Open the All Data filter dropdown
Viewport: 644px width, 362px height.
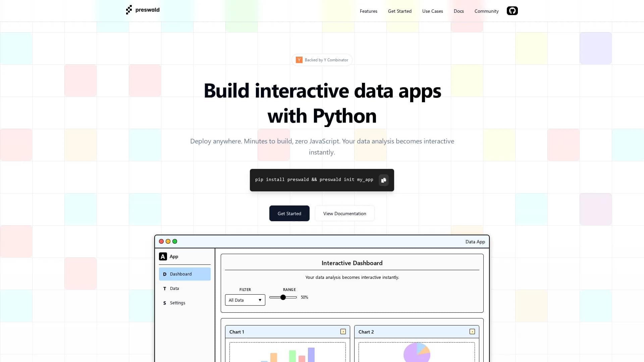(245, 300)
